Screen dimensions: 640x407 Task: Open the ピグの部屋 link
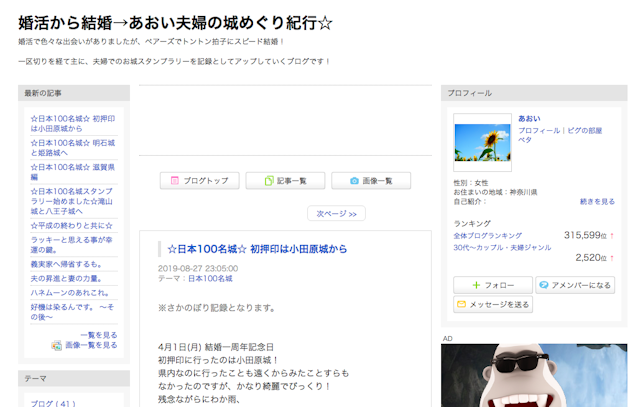click(x=584, y=130)
